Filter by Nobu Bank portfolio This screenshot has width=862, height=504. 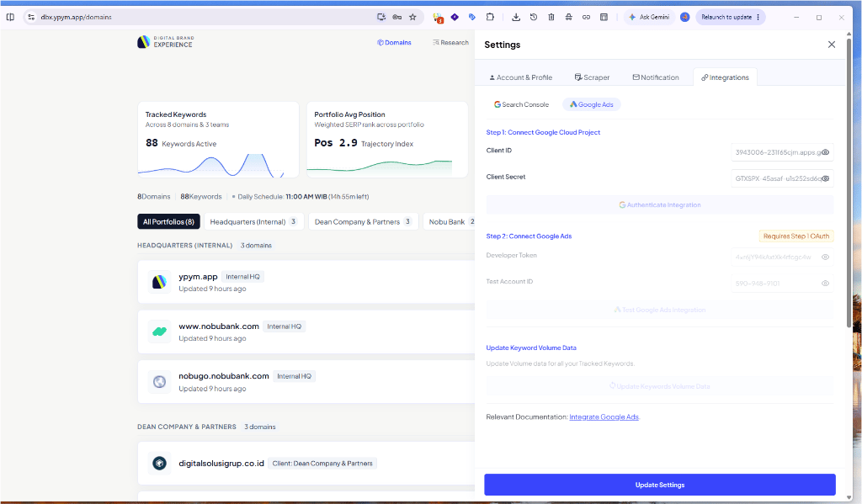click(x=449, y=221)
